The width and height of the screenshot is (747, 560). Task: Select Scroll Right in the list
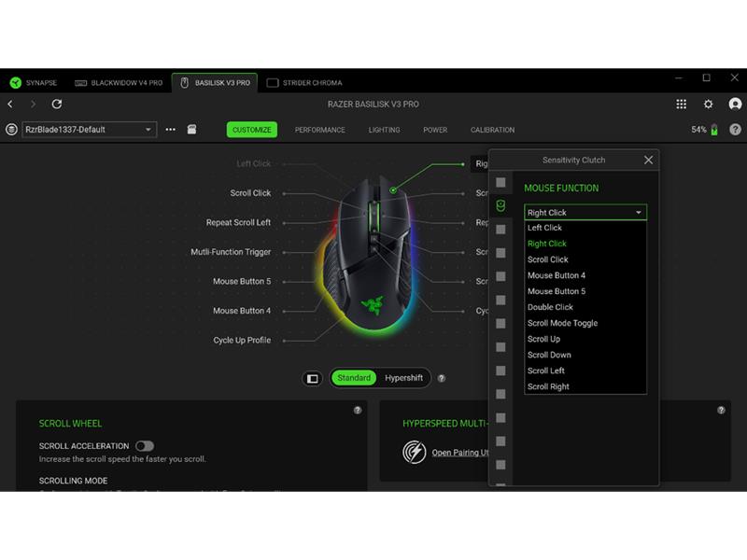pyautogui.click(x=585, y=386)
